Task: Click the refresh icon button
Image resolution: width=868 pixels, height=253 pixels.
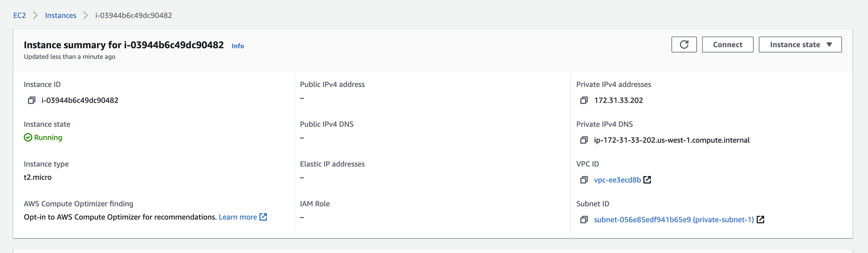Action: pos(684,45)
